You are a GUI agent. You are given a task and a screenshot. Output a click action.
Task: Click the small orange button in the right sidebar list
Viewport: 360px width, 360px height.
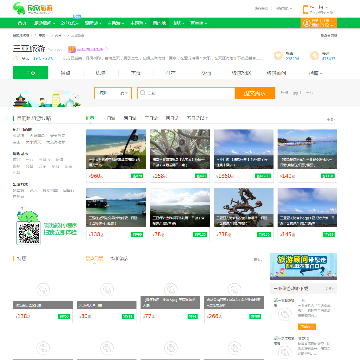click(x=307, y=327)
